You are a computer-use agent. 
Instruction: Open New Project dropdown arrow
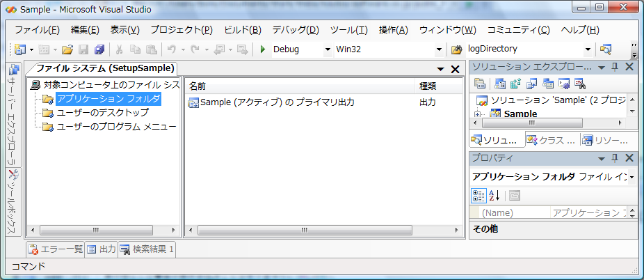(x=31, y=50)
